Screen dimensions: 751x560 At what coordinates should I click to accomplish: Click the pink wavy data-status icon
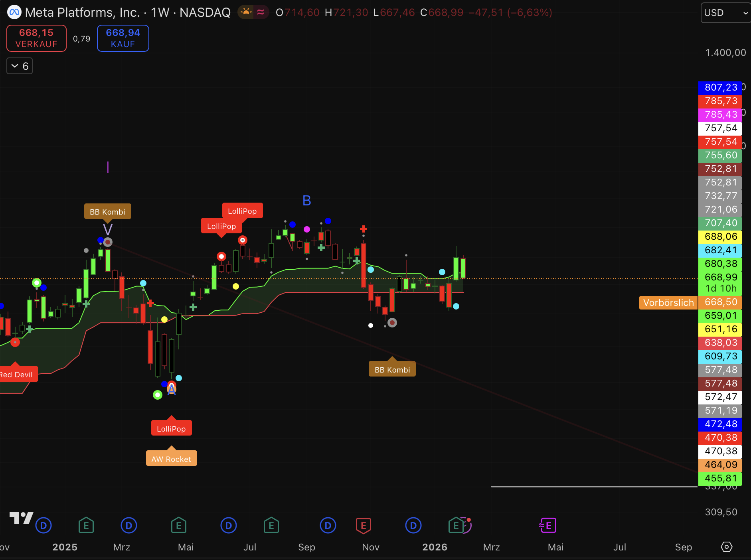pyautogui.click(x=261, y=12)
